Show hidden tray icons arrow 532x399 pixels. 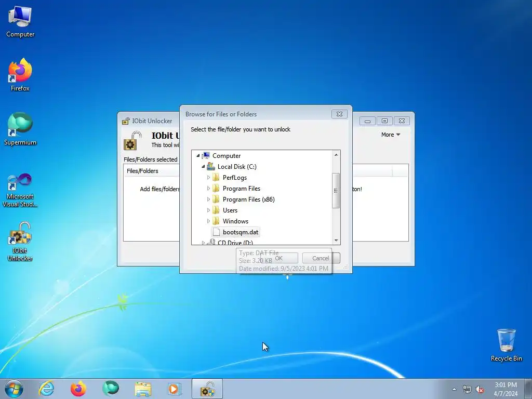454,389
